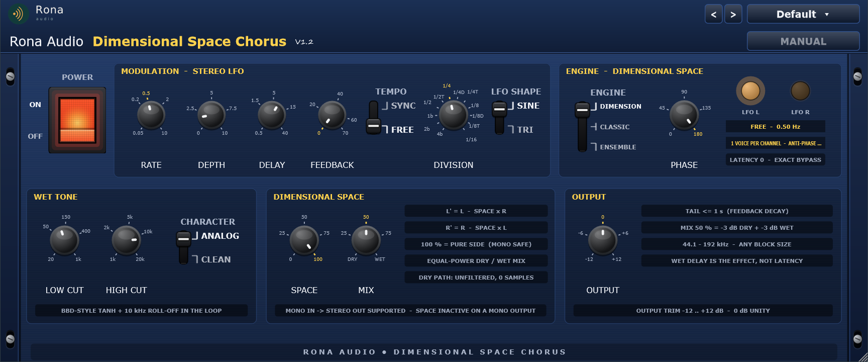This screenshot has width=868, height=362.
Task: Click the 'OUTPUT TRIM -12 .. +12 dB' bar
Action: tap(703, 311)
